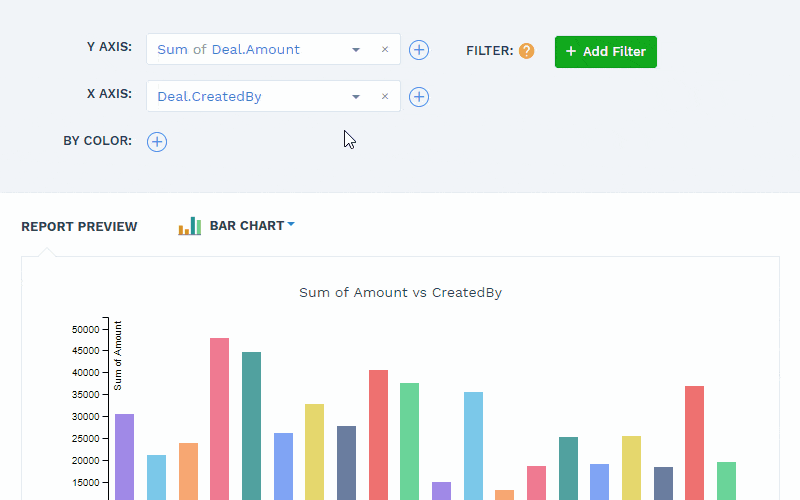Clear the Sum of Deal.Amount selection
The height and width of the screenshot is (500, 800).
(385, 50)
